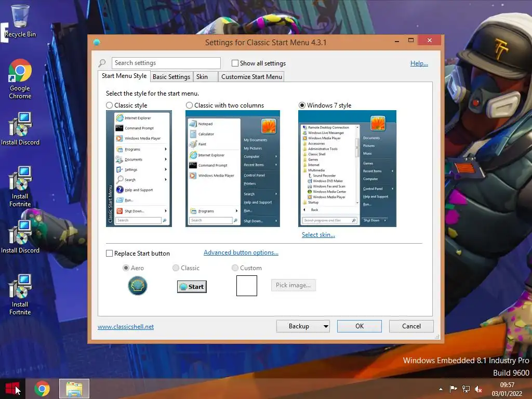The width and height of the screenshot is (532, 399).
Task: Select the Classic style radio button
Action: 109,105
